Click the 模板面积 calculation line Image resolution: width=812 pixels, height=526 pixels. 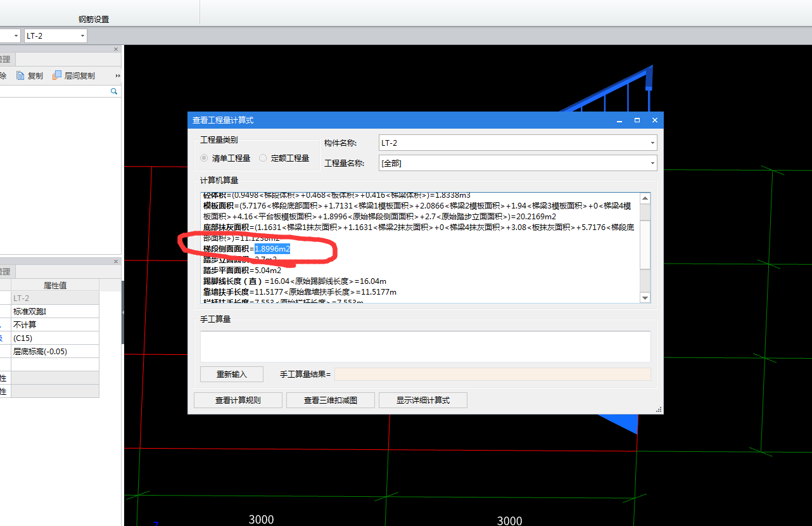(418, 211)
